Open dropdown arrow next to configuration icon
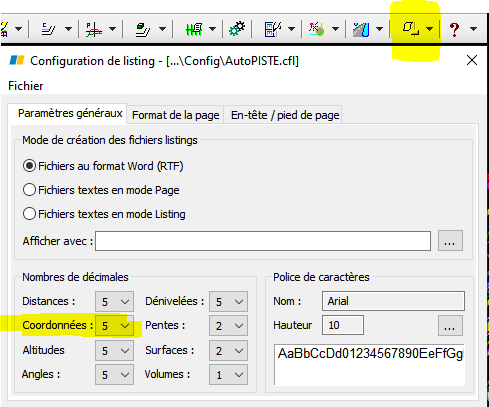The width and height of the screenshot is (489, 407). pos(430,29)
